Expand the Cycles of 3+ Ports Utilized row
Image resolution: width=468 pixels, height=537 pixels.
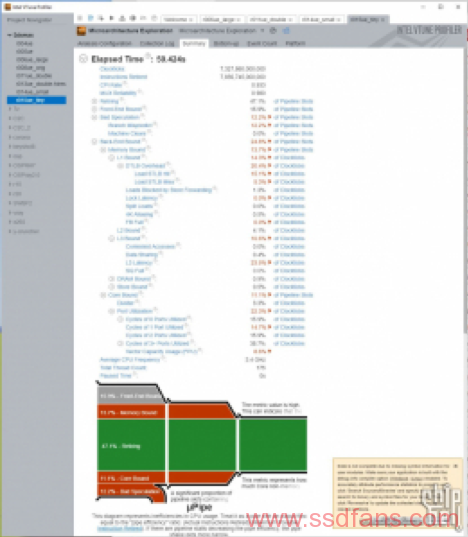pos(120,343)
